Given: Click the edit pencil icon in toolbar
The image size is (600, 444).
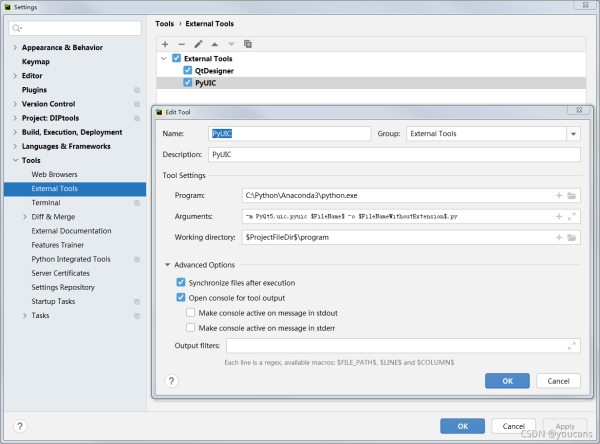Looking at the screenshot, I should 198,44.
